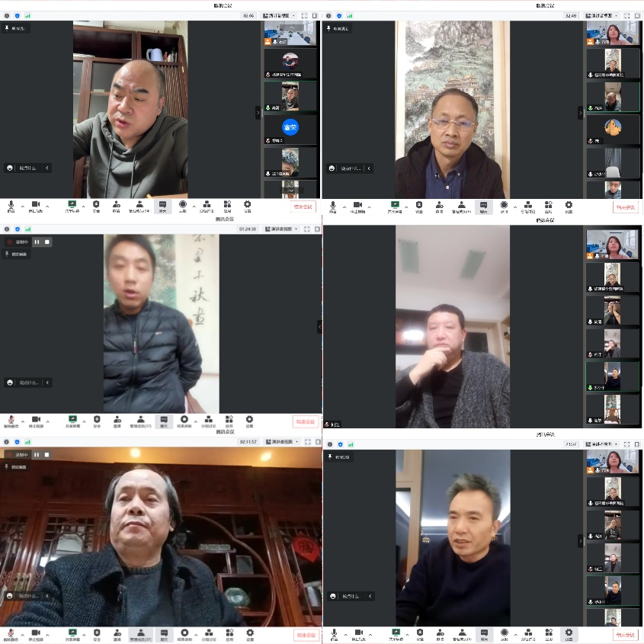Select the top participant thumbnail in the middle-right window
The image size is (644, 644).
coord(613,245)
